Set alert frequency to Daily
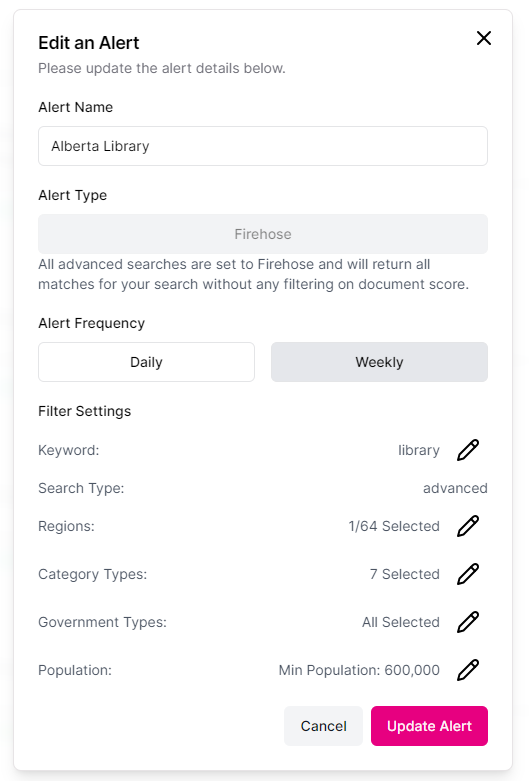The height and width of the screenshot is (781, 529). point(146,362)
